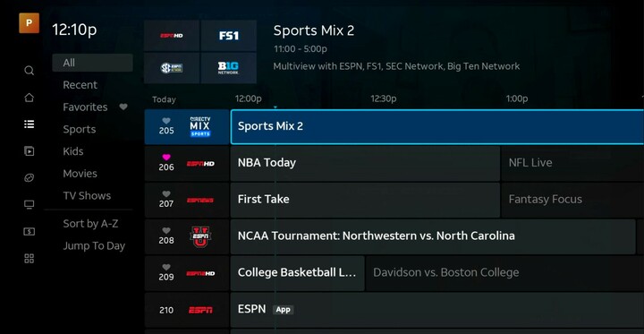
Task: Click the ESPNews logo on channel 207
Action: coord(200,201)
